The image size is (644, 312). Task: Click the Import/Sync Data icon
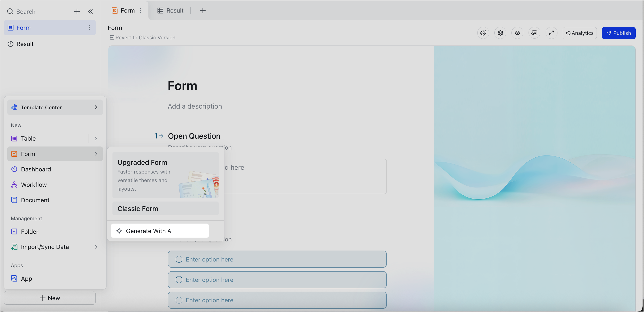coord(14,247)
